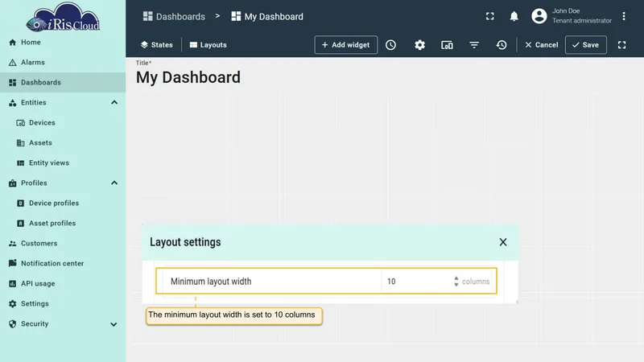Click the Profiles badge icon
This screenshot has height=362, width=644.
click(12, 183)
